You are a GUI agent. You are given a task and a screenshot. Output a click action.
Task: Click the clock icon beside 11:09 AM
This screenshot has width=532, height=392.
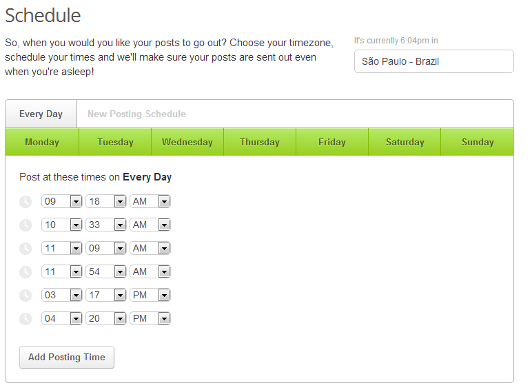[x=25, y=249]
